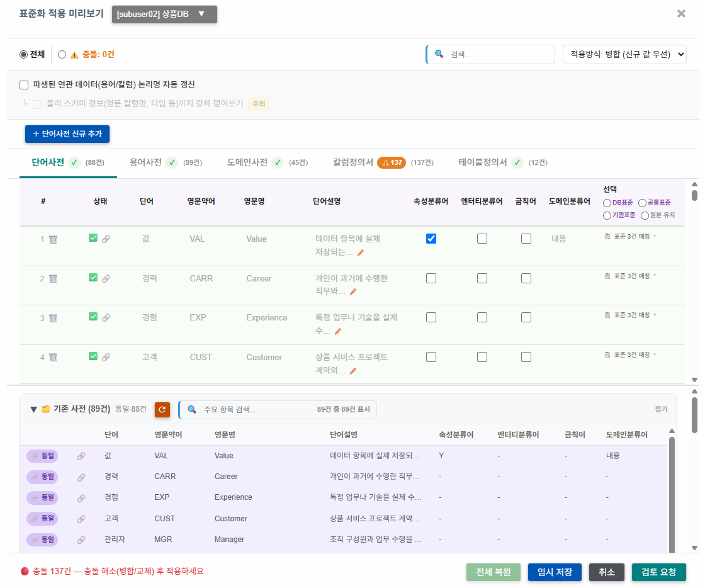
Task: Select the 공통표준 radio option
Action: click(643, 203)
